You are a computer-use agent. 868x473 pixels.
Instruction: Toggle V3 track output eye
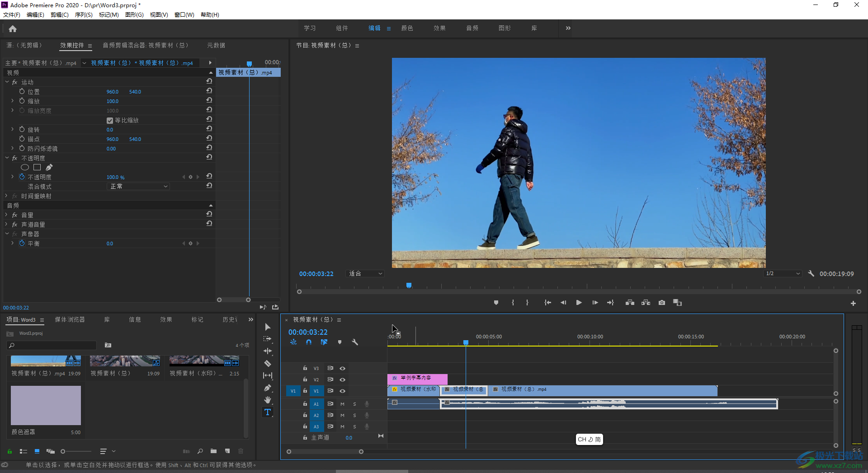(x=342, y=369)
